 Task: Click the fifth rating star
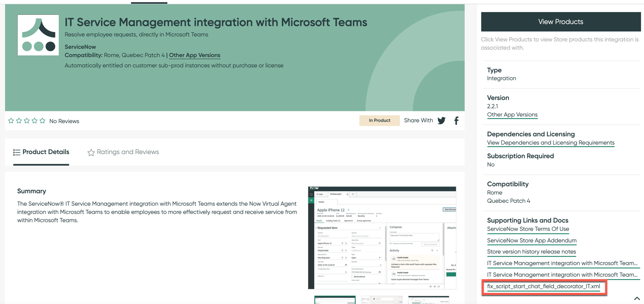[x=43, y=121]
